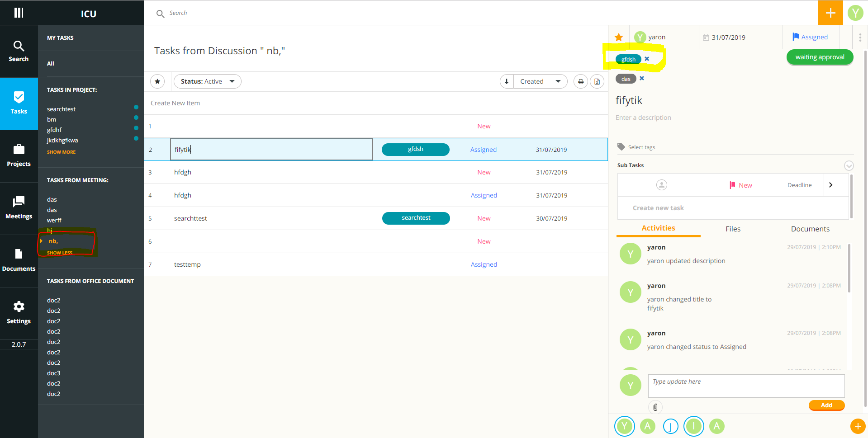Screen dimensions: 868x438
Task: Select the searchttest task row
Action: click(x=376, y=218)
